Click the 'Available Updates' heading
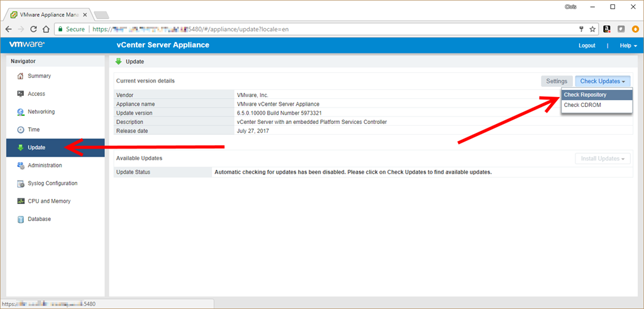The height and width of the screenshot is (309, 644). pyautogui.click(x=139, y=158)
